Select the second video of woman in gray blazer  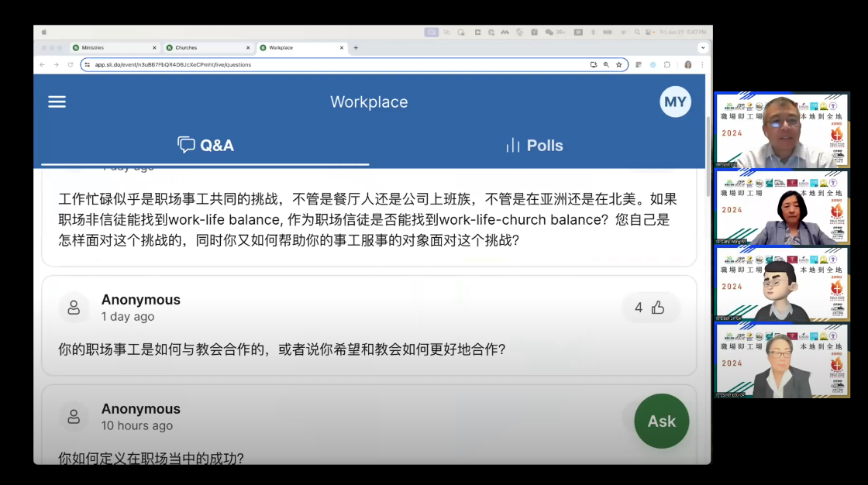point(782,207)
